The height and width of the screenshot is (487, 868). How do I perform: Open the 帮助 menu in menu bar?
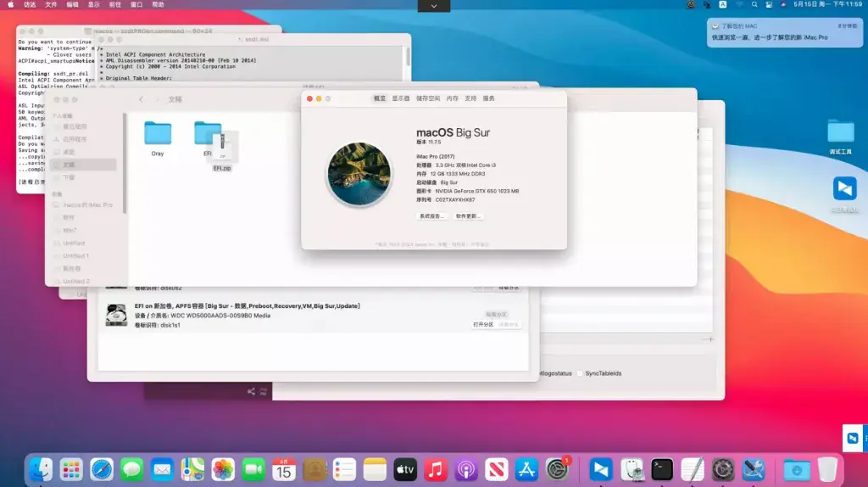159,4
